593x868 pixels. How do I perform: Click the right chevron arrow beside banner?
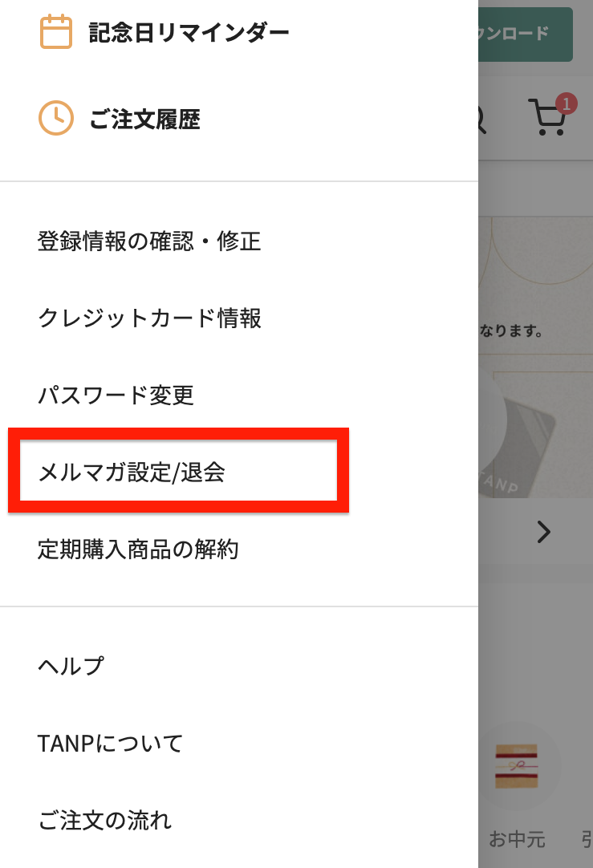point(544,531)
